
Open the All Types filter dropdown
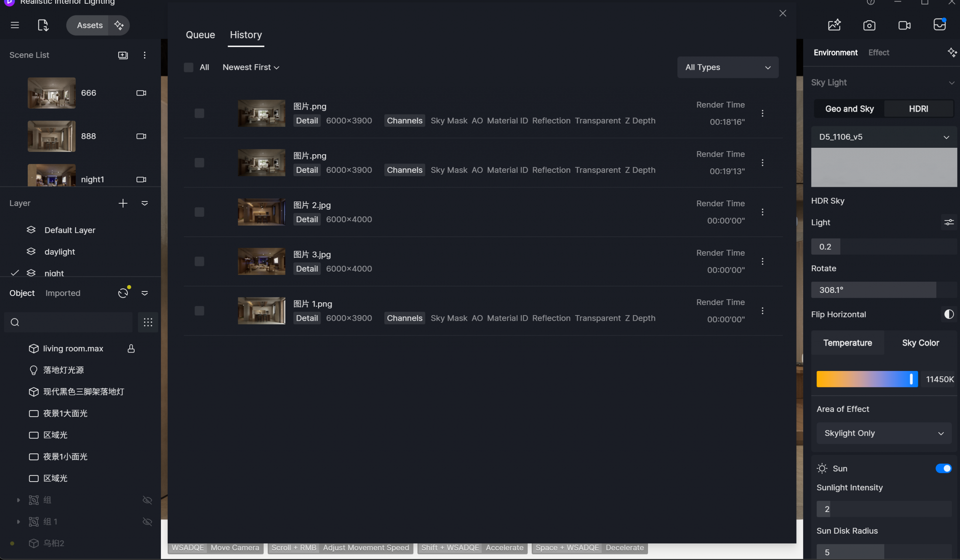[x=727, y=68]
